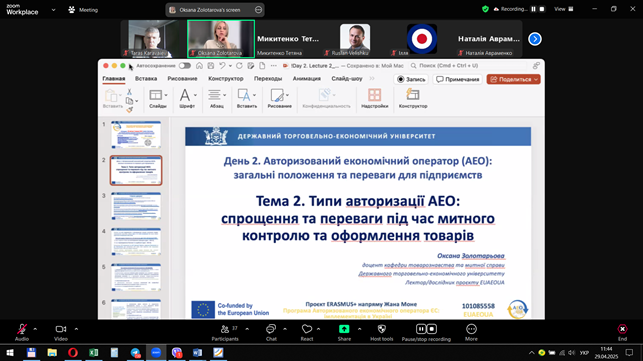
Task: Open the View layout menu
Action: [564, 9]
